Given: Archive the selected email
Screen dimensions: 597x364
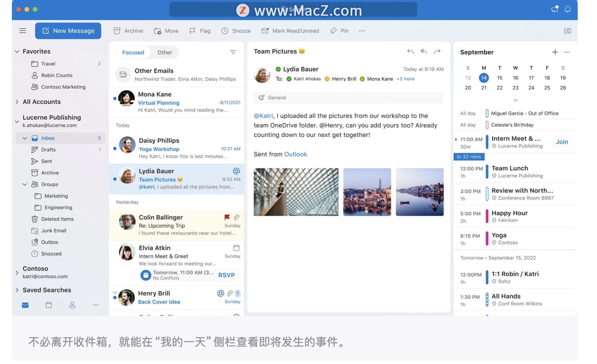Looking at the screenshot, I should 128,31.
